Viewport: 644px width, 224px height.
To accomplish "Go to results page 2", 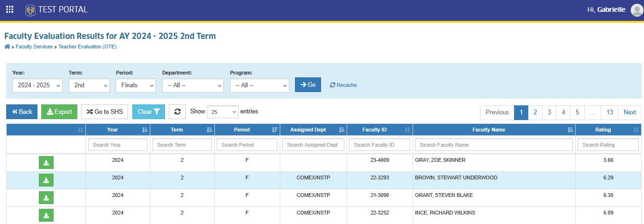I will 535,112.
